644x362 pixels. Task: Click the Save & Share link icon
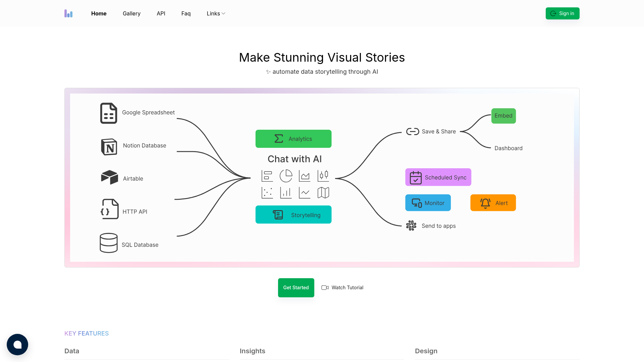point(413,131)
